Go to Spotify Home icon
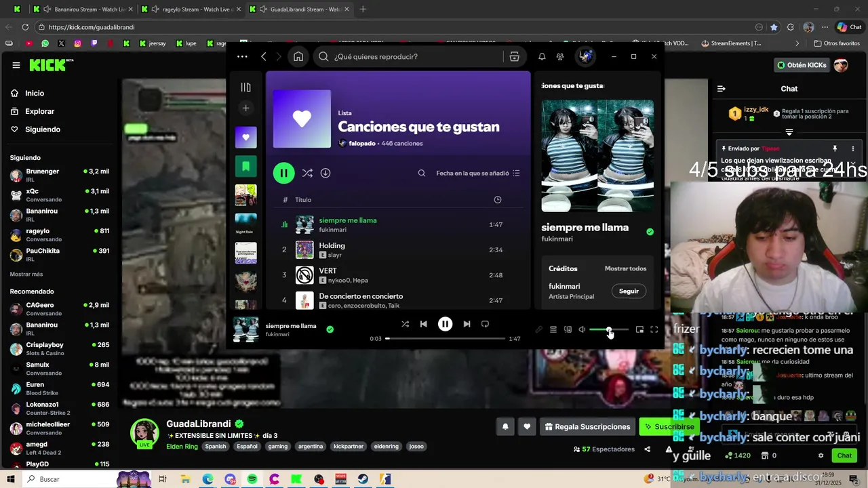The width and height of the screenshot is (868, 488). click(x=298, y=57)
